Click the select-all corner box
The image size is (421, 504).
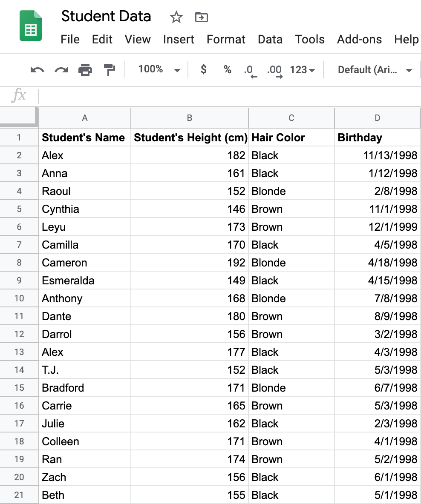[x=18, y=116]
